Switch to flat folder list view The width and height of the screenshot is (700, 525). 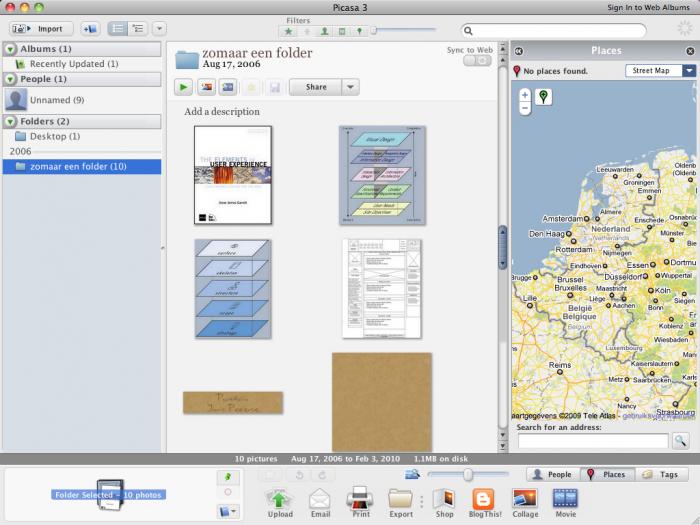pyautogui.click(x=118, y=29)
